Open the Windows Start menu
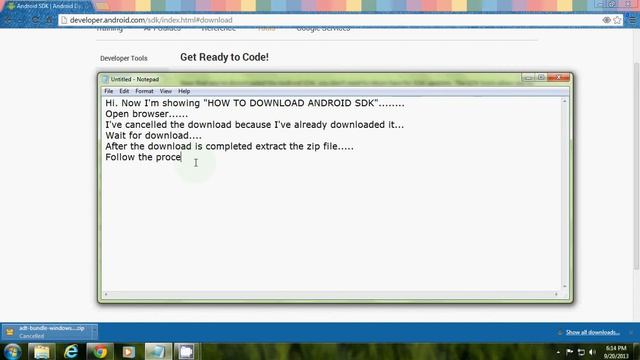Image resolution: width=640 pixels, height=360 pixels. click(x=13, y=351)
